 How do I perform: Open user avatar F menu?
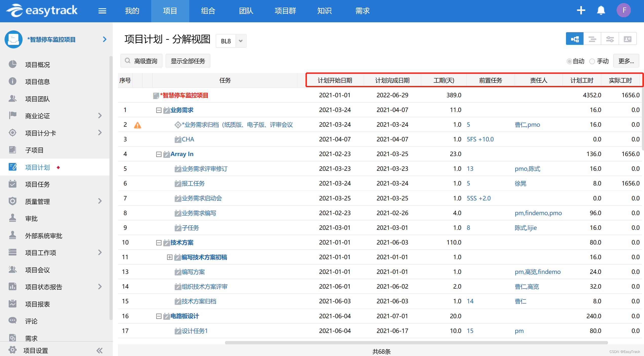tap(624, 10)
